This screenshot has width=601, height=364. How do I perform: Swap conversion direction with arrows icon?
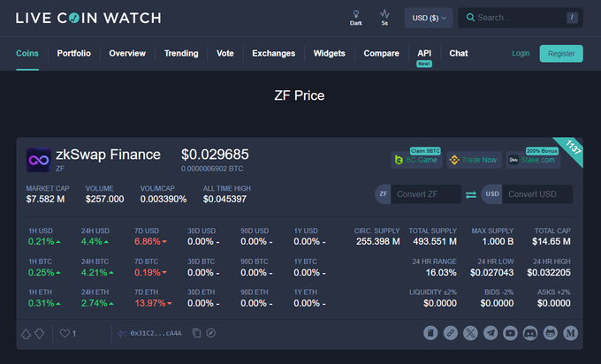(471, 194)
